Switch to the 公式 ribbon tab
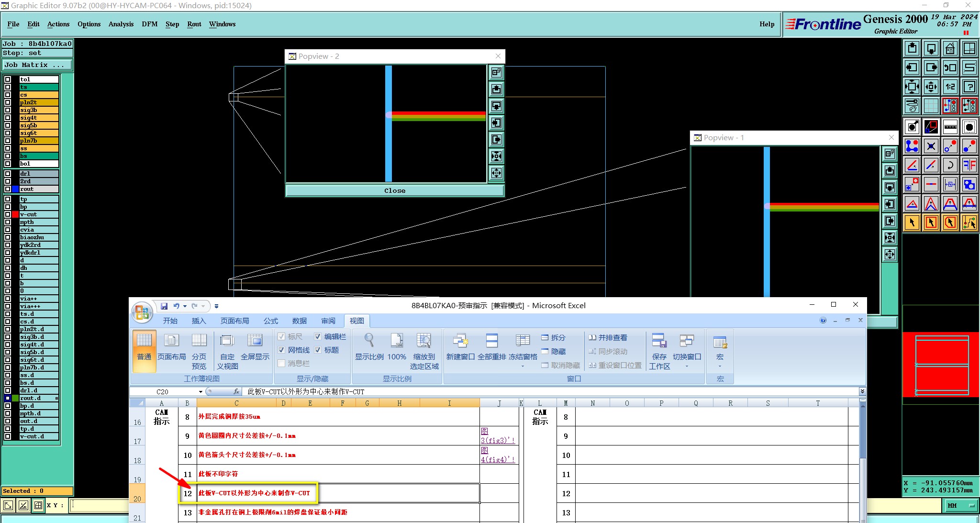This screenshot has height=523, width=980. pyautogui.click(x=270, y=321)
